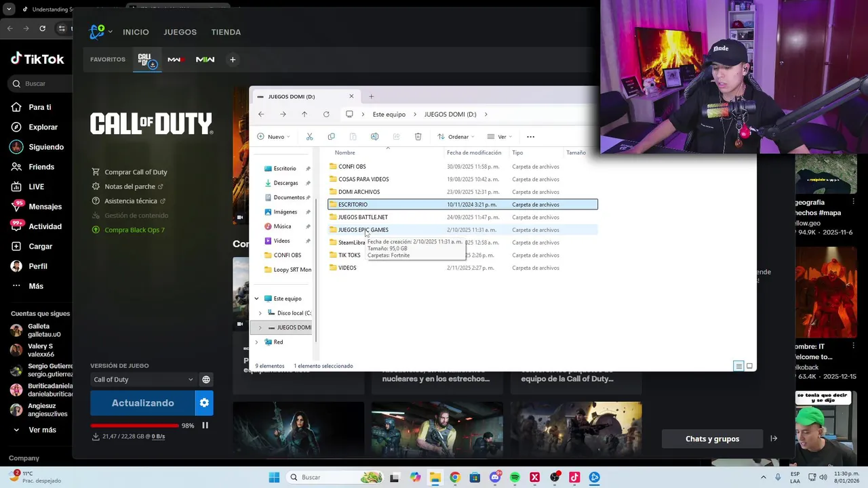Screen dimensions: 868x488
Task: Open the three-dots more options in Explorer
Action: 530,137
